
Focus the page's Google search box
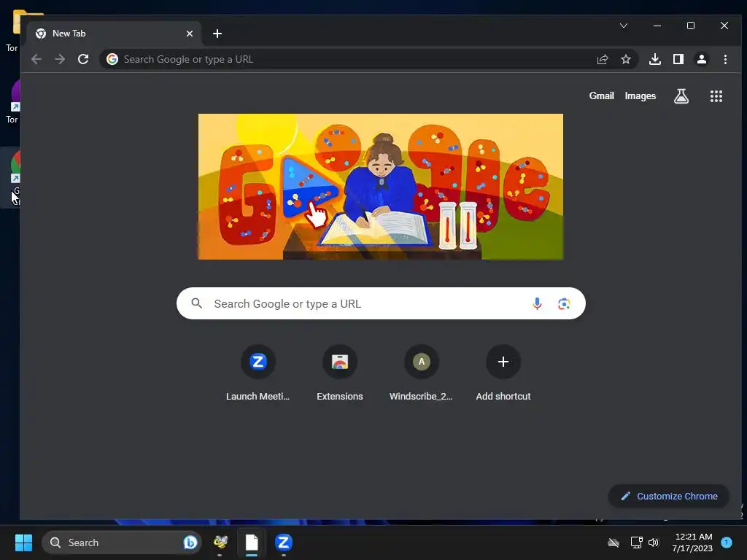pos(381,303)
